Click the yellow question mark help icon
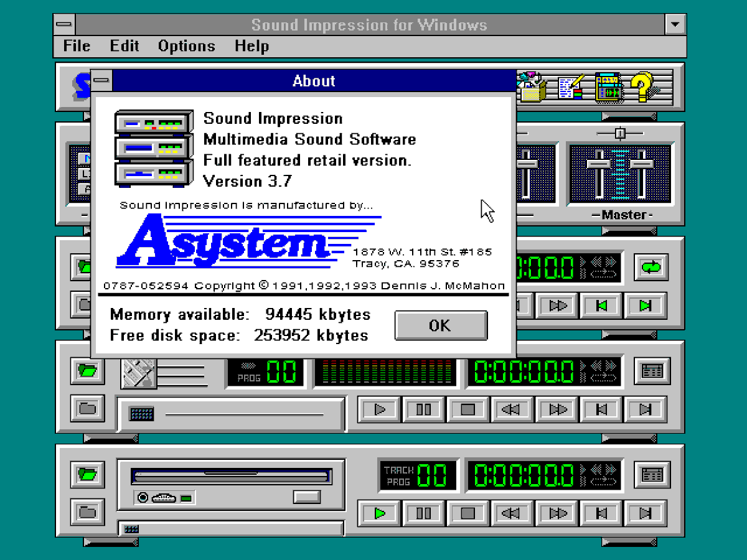The width and height of the screenshot is (747, 560). [642, 87]
